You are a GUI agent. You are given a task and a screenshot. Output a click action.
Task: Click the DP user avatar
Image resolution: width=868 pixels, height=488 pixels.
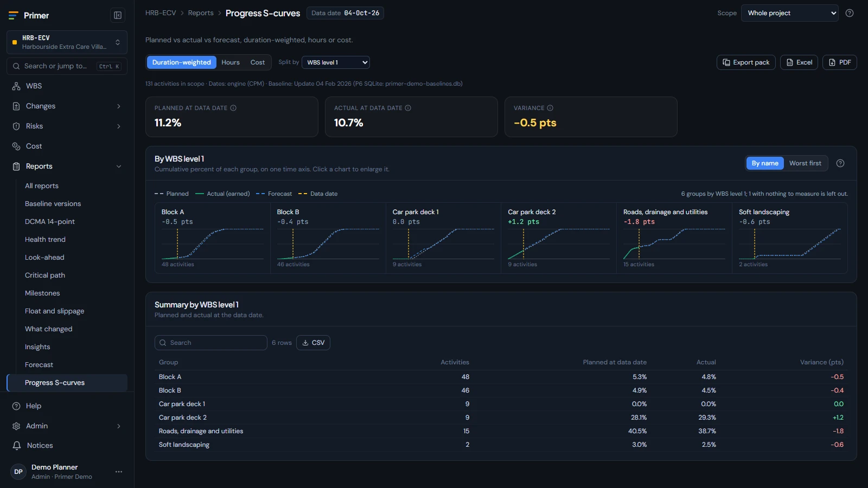[x=18, y=472]
